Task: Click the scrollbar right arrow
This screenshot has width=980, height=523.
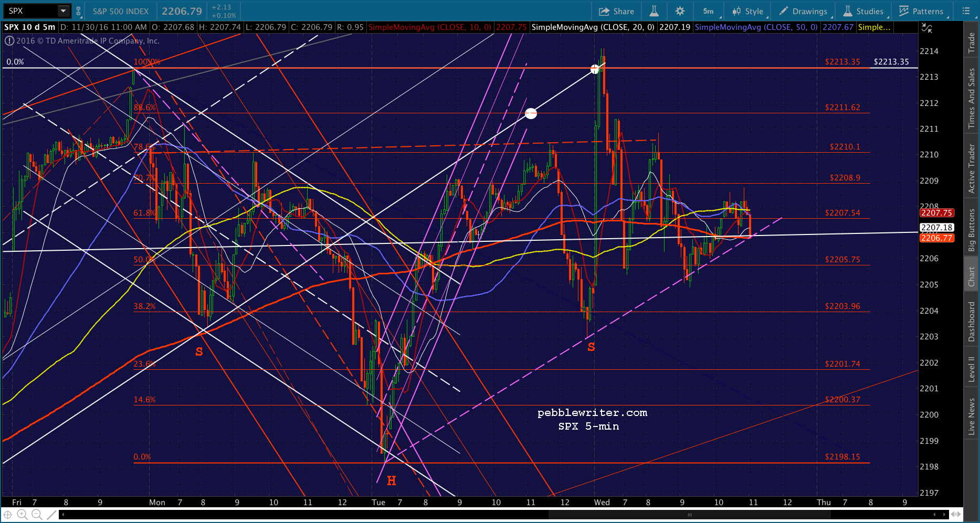Action: point(944,515)
